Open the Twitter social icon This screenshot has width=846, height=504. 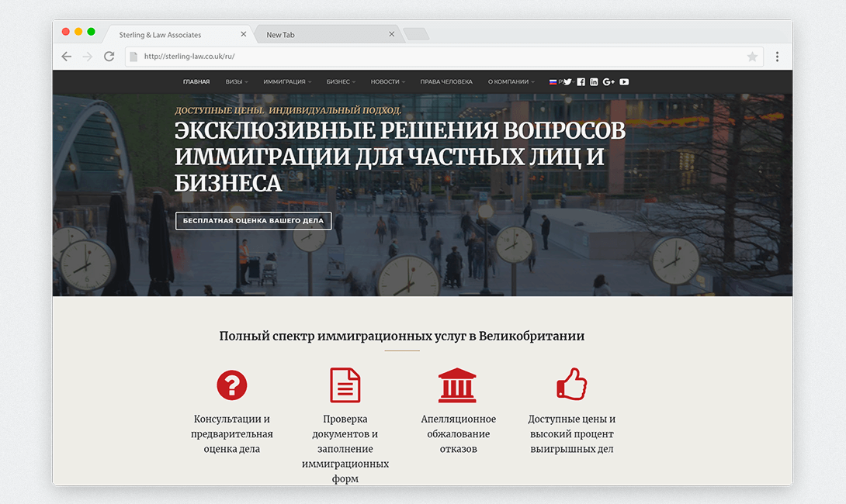pyautogui.click(x=567, y=82)
